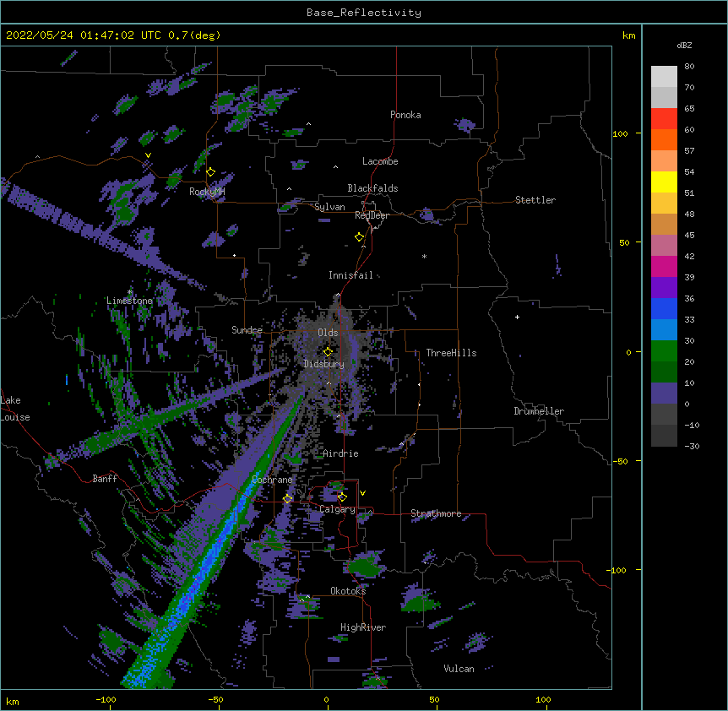
Task: Click the Lacombe city label
Action: tap(380, 161)
